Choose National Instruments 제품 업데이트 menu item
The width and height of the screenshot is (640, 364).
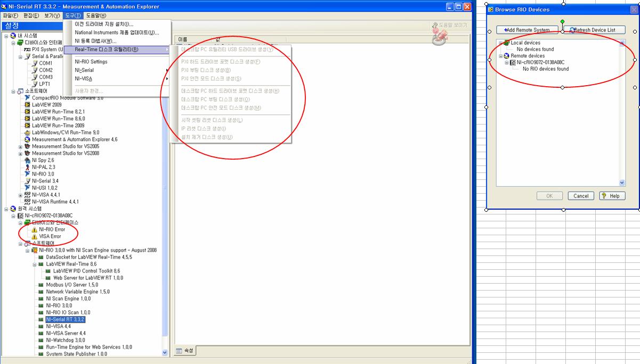(117, 32)
